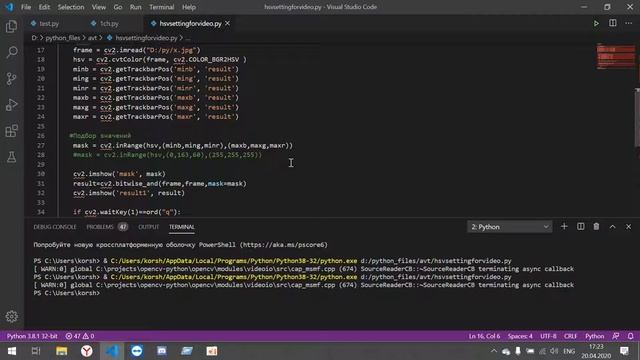640x360 pixels.
Task: Open the Terminal menu
Action: [x=161, y=7]
